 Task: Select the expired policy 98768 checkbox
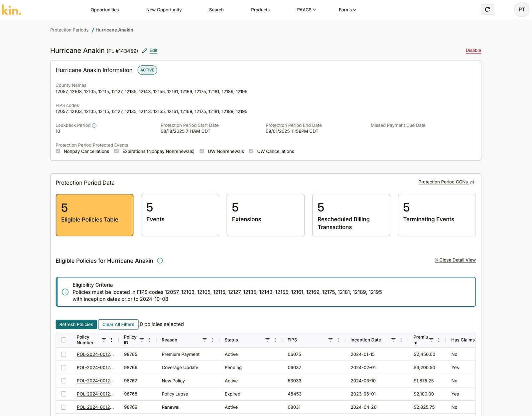[x=64, y=394]
